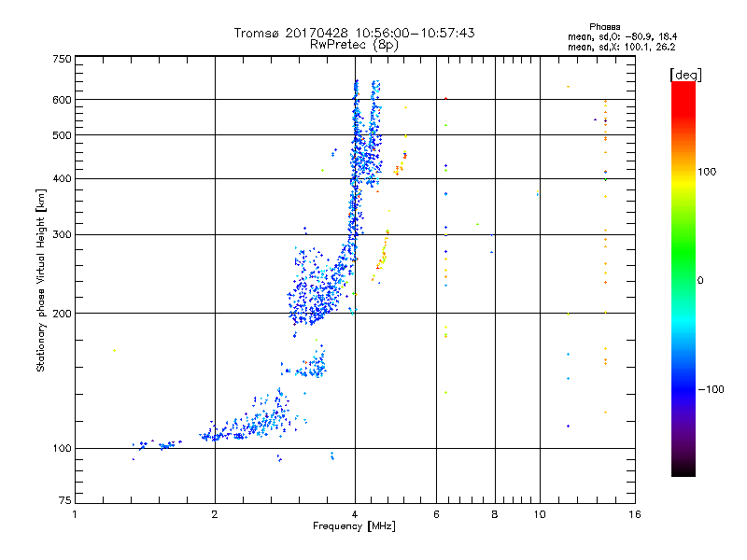Image resolution: width=747 pixels, height=560 pixels.
Task: Click the y-axis label '500'
Action: tap(62, 135)
